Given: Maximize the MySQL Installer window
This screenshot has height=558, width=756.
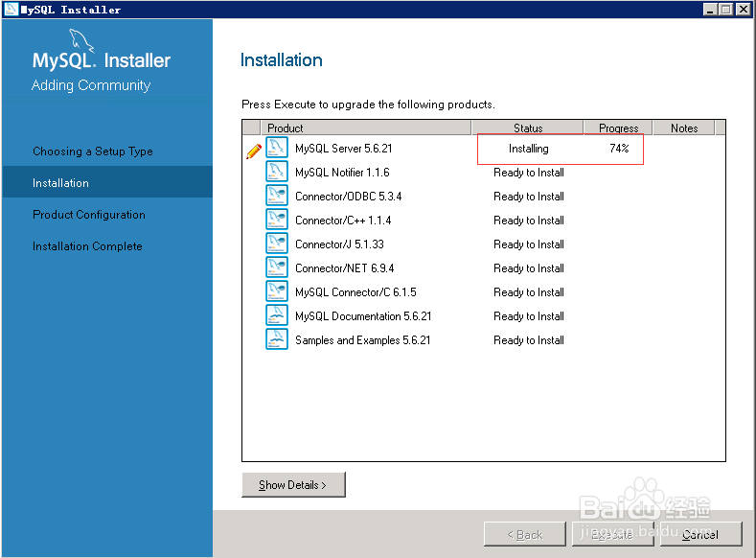Looking at the screenshot, I should click(726, 10).
